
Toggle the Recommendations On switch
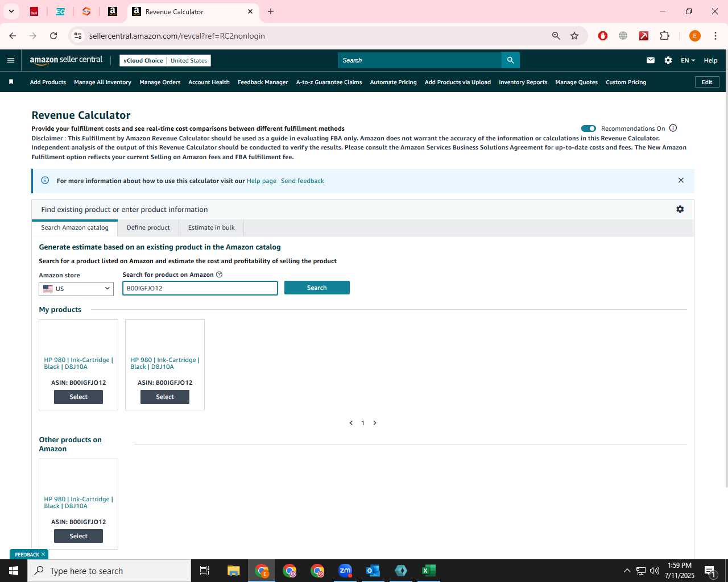pos(589,128)
